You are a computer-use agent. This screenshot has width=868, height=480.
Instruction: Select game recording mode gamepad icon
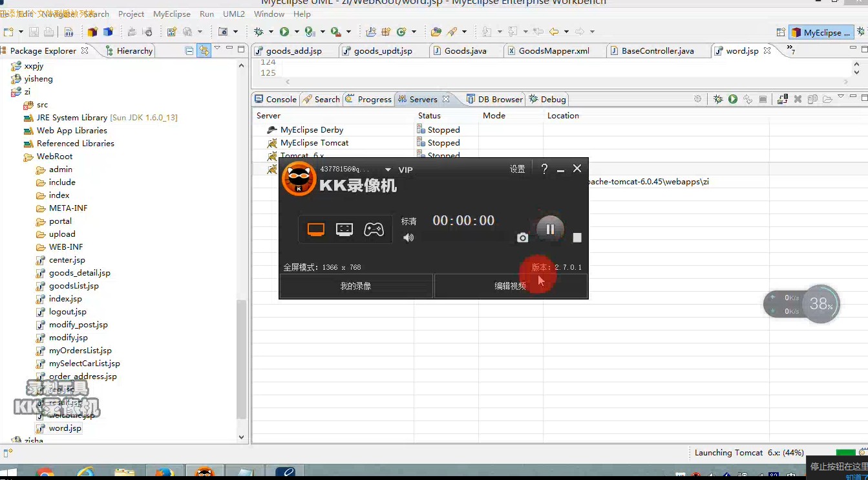(x=374, y=230)
